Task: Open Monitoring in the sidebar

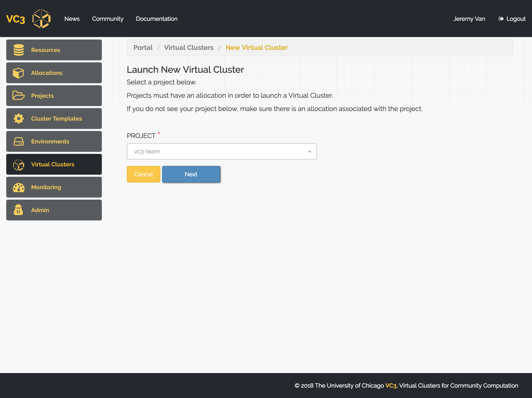Action: [54, 187]
